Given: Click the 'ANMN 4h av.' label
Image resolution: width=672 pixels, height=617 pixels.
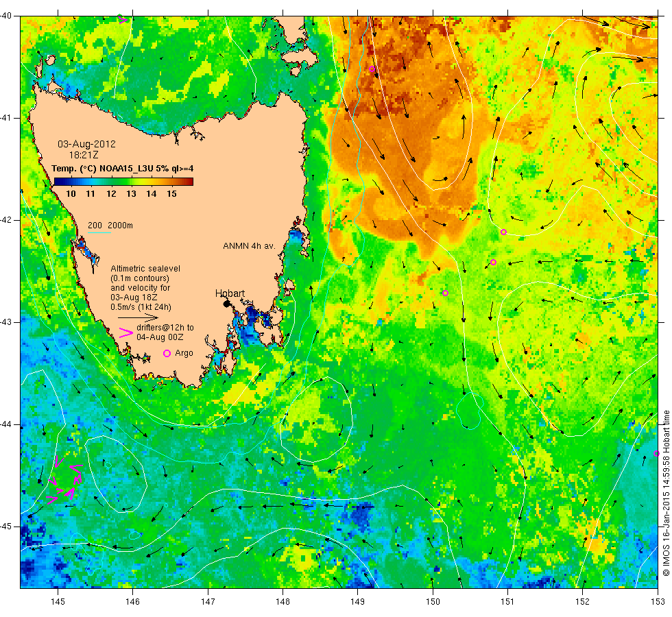Looking at the screenshot, I should 249,246.
